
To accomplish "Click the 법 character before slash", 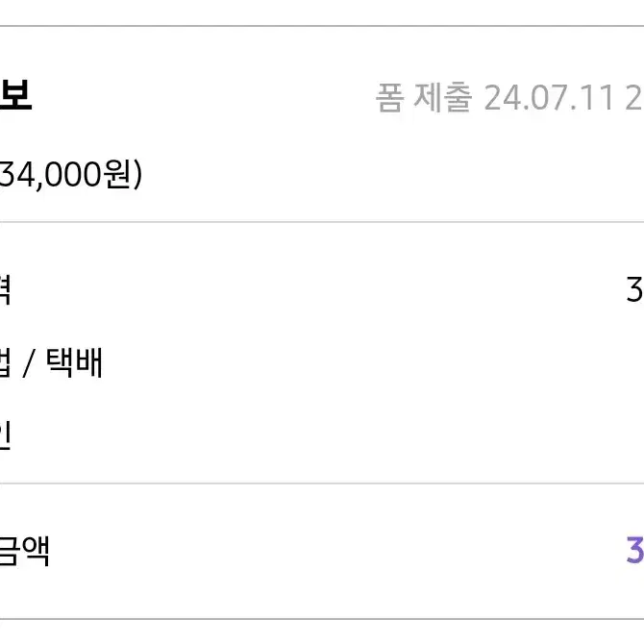I will (x=5, y=362).
